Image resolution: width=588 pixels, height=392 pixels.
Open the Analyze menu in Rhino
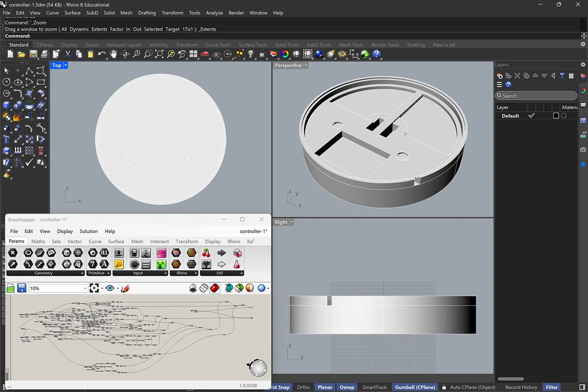point(214,13)
